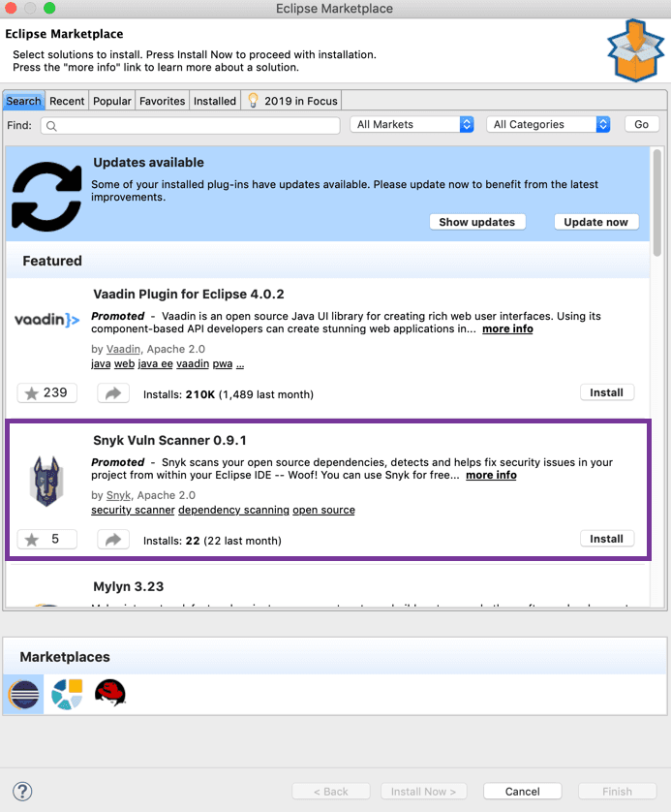The width and height of the screenshot is (671, 812).
Task: Click the Vaadin author link
Action: pos(123,349)
